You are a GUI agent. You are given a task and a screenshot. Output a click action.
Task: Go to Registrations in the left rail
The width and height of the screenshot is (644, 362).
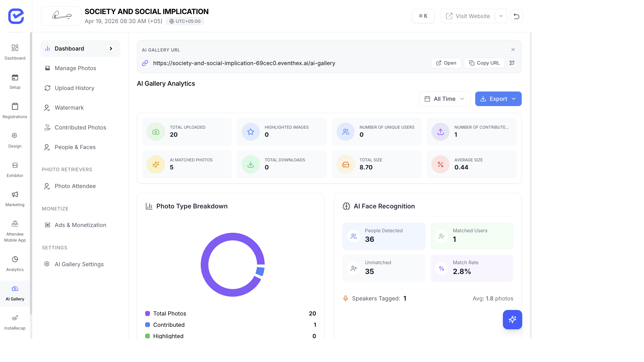[15, 111]
